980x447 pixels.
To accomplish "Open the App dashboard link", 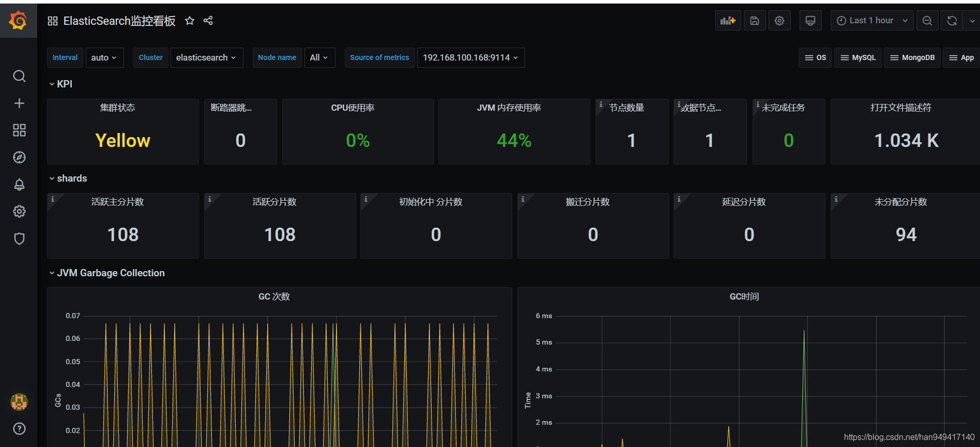I will point(961,57).
